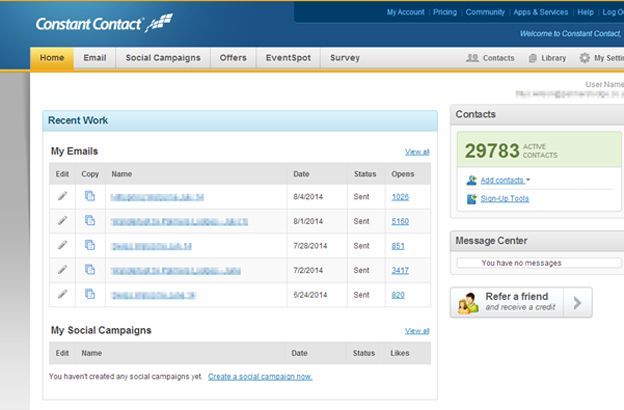View all in My Social Campaigns

(x=417, y=331)
